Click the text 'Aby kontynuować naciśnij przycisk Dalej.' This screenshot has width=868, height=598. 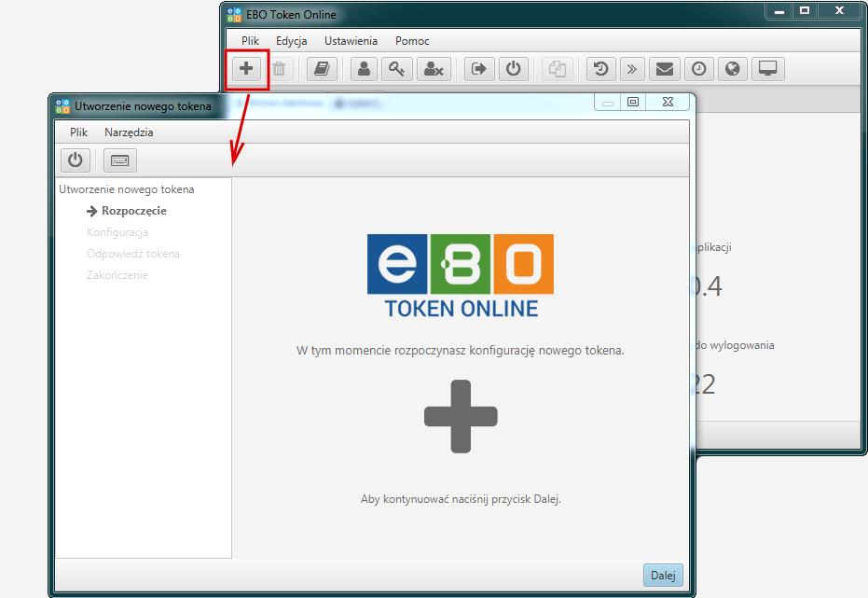point(462,499)
